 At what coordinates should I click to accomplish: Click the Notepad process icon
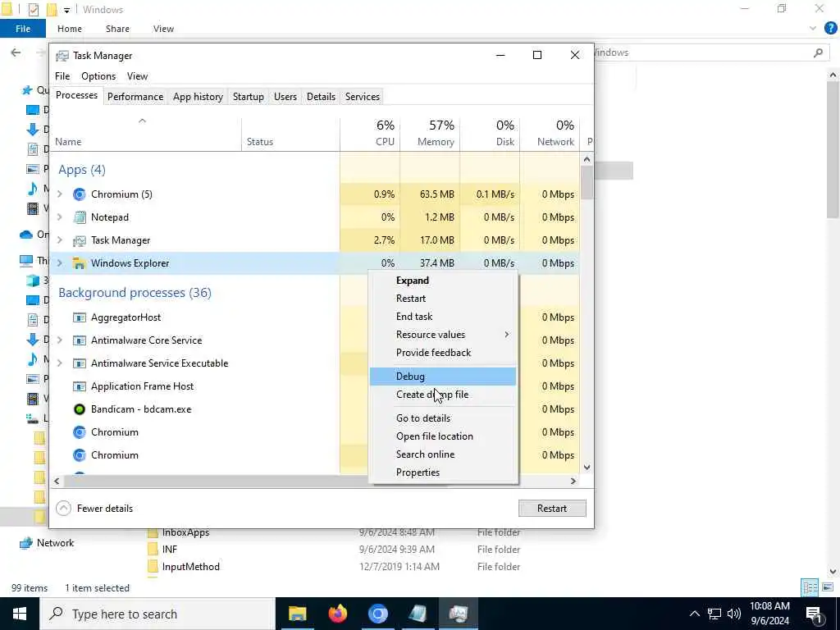[x=80, y=217]
